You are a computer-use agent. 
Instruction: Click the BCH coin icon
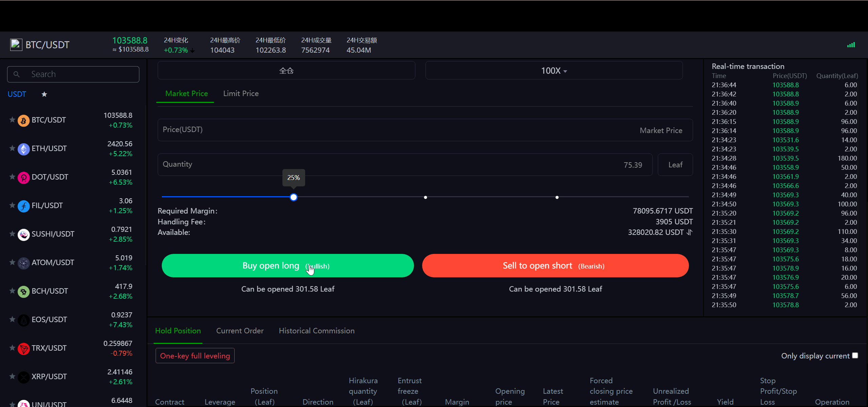point(23,292)
